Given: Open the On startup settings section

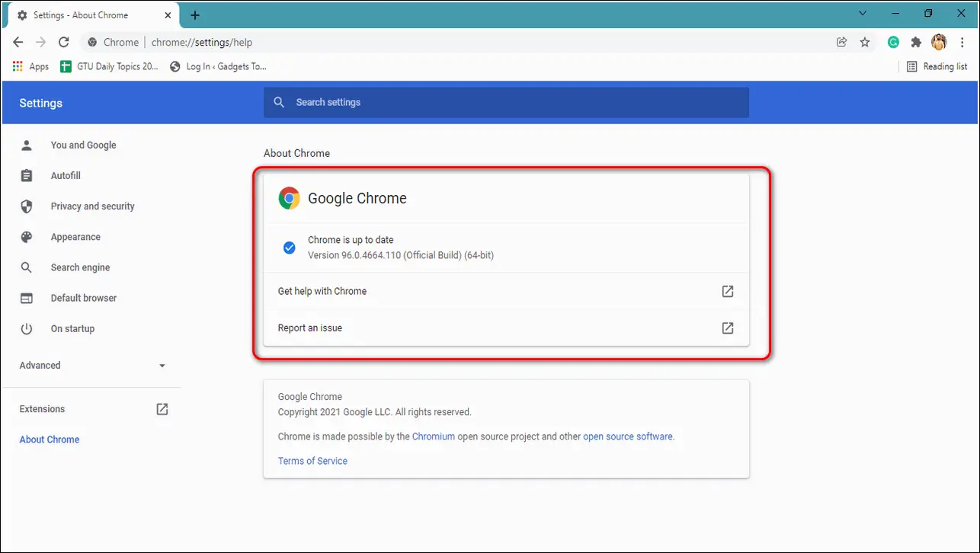Looking at the screenshot, I should [x=72, y=329].
